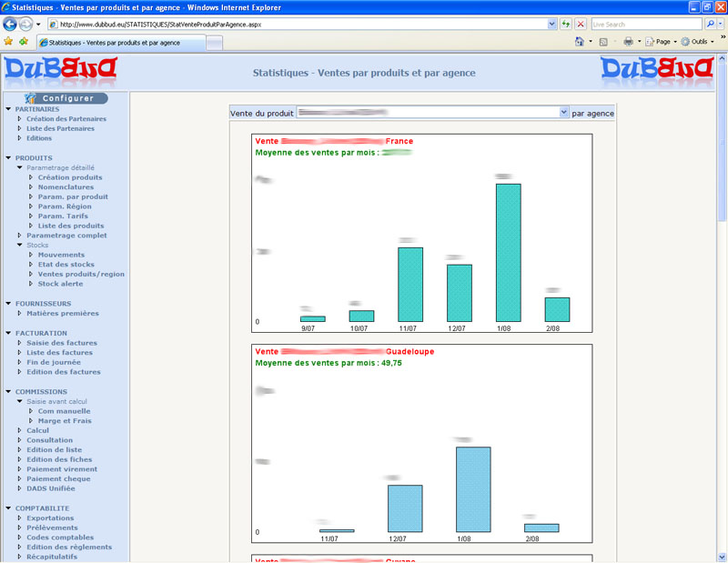Click the left DuBBuD logo
Screen dimensions: 728x563
tap(60, 70)
